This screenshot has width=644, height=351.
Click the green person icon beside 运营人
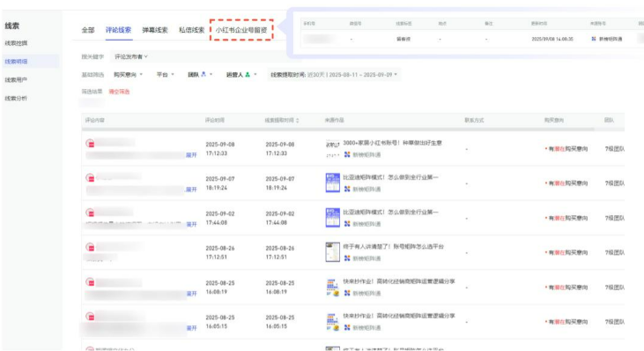[248, 74]
